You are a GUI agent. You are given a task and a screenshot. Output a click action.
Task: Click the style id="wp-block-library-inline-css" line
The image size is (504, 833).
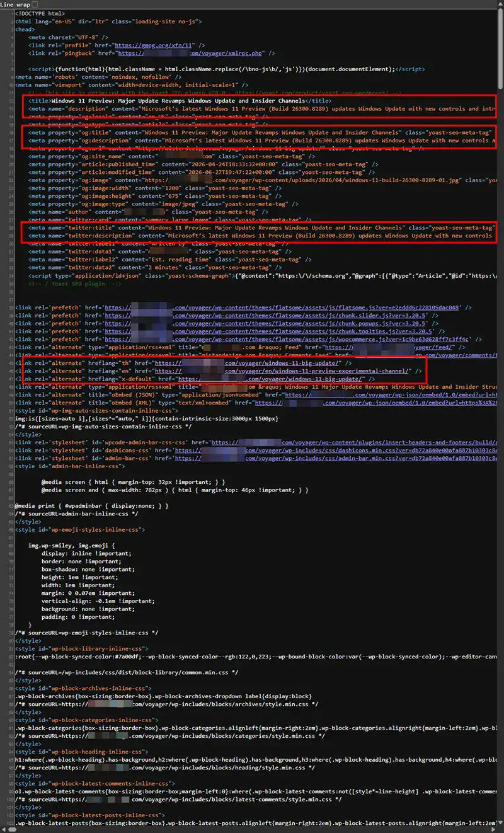coord(83,648)
